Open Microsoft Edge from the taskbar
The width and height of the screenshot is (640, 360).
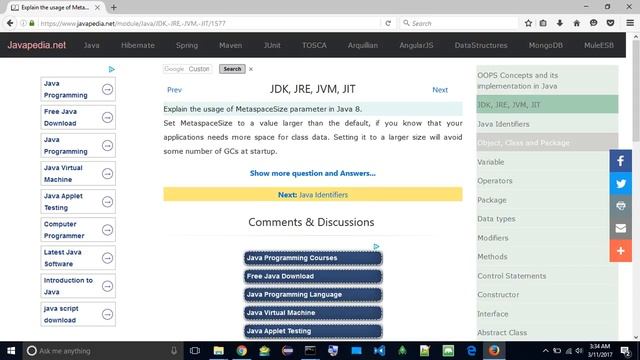[x=471, y=351]
